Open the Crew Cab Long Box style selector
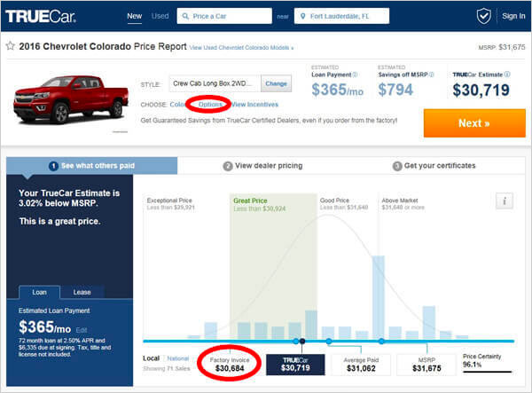Viewport: 532px width, 393px height. (x=215, y=83)
